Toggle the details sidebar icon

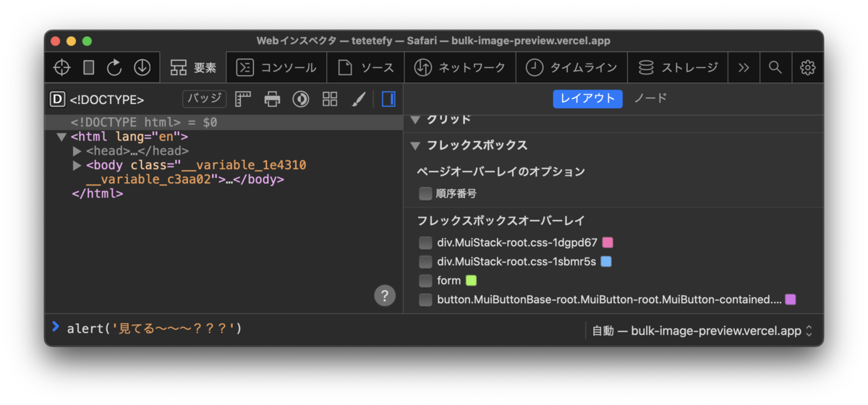point(388,99)
